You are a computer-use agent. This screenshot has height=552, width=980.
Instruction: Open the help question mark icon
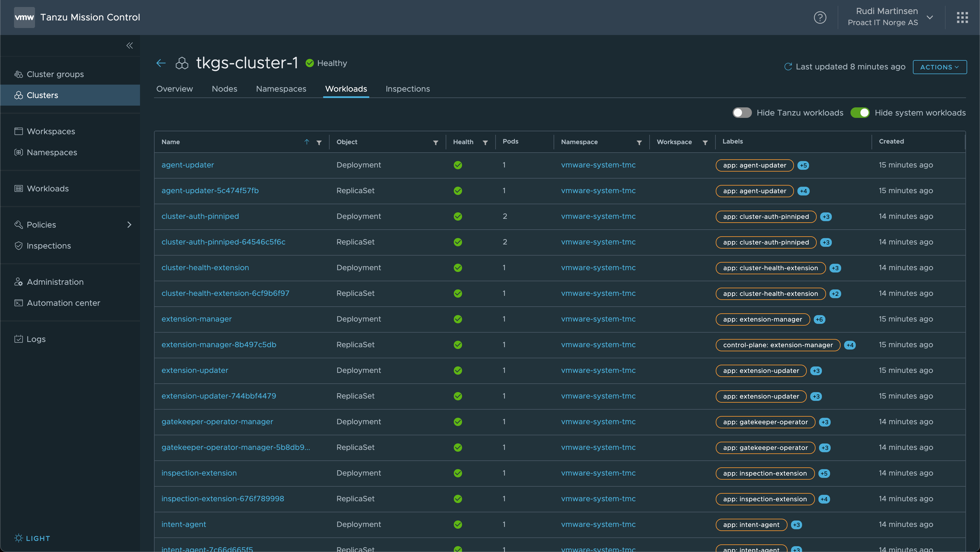[820, 18]
